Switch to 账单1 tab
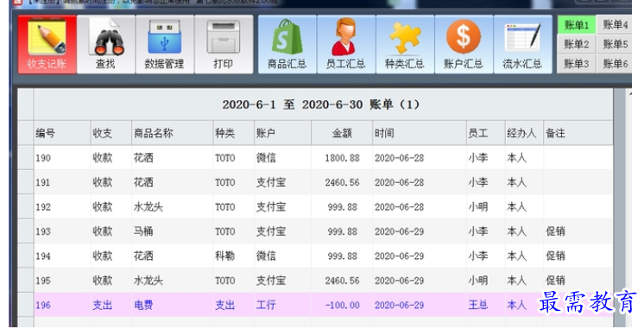 [576, 25]
